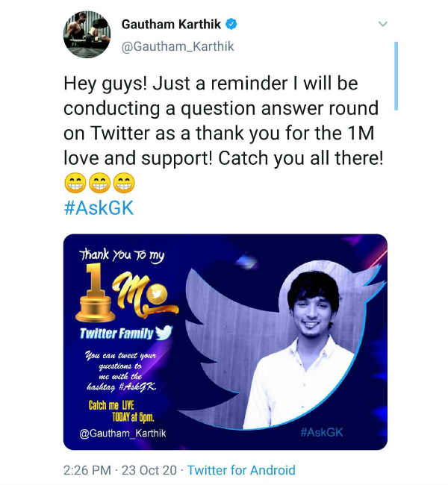Click the #AskGK text inside the image

click(322, 432)
